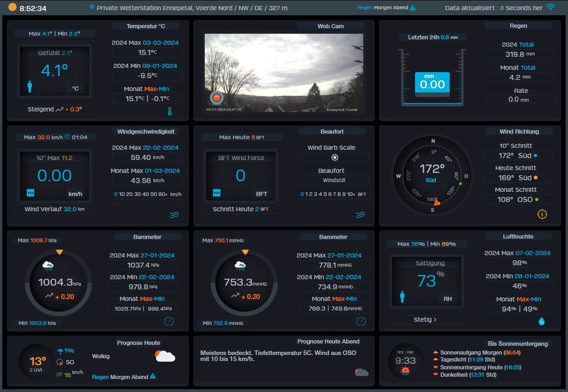
Task: Select the Web Cam panel header
Action: [332, 26]
